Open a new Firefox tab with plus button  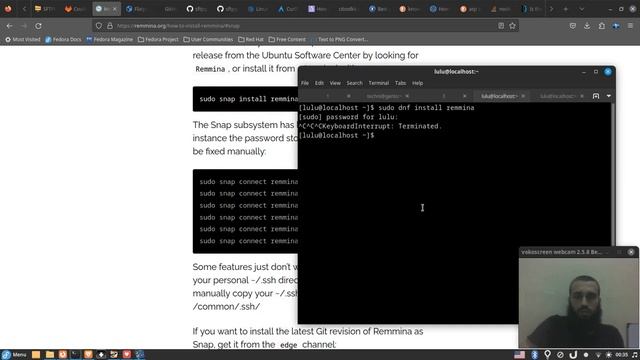(x=566, y=9)
